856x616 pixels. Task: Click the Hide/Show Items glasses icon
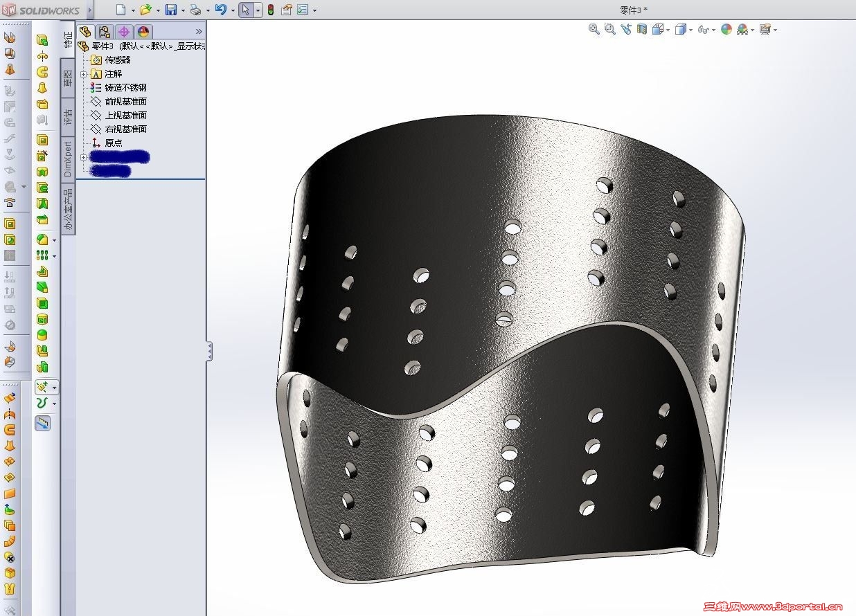coord(704,29)
